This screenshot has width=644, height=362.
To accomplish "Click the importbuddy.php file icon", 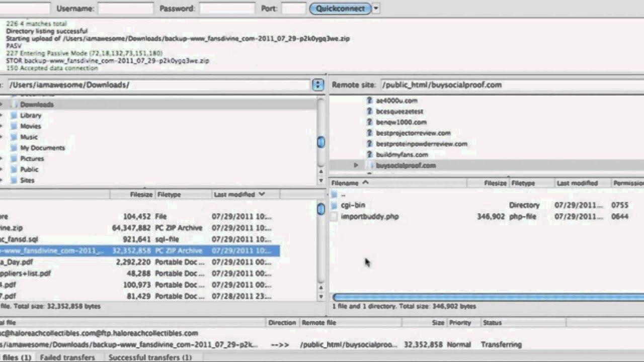I will 335,217.
